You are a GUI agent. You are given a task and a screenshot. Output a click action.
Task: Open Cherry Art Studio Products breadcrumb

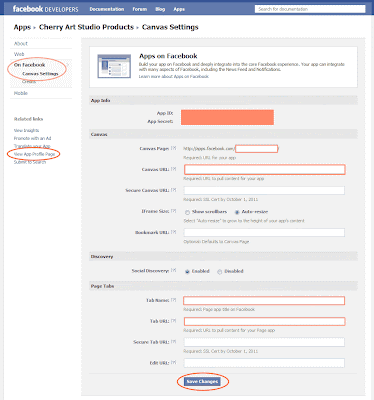pyautogui.click(x=86, y=27)
